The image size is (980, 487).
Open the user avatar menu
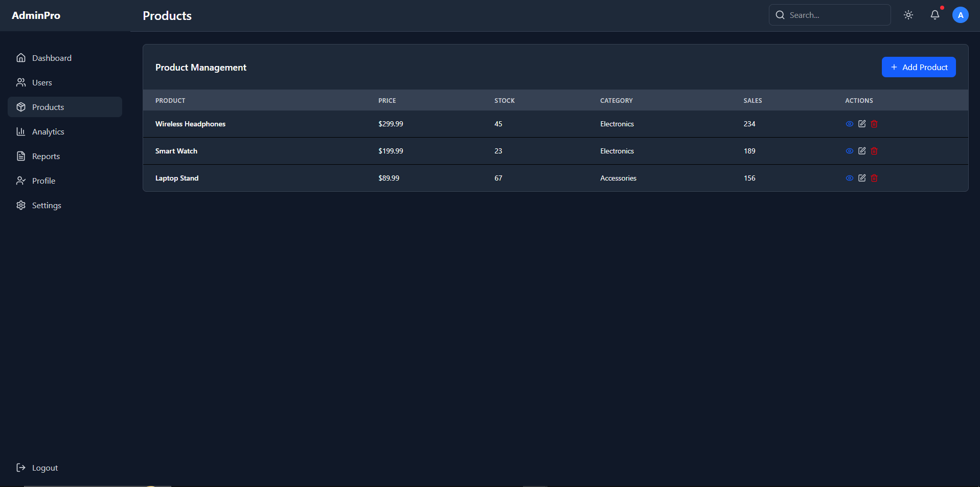coord(960,15)
